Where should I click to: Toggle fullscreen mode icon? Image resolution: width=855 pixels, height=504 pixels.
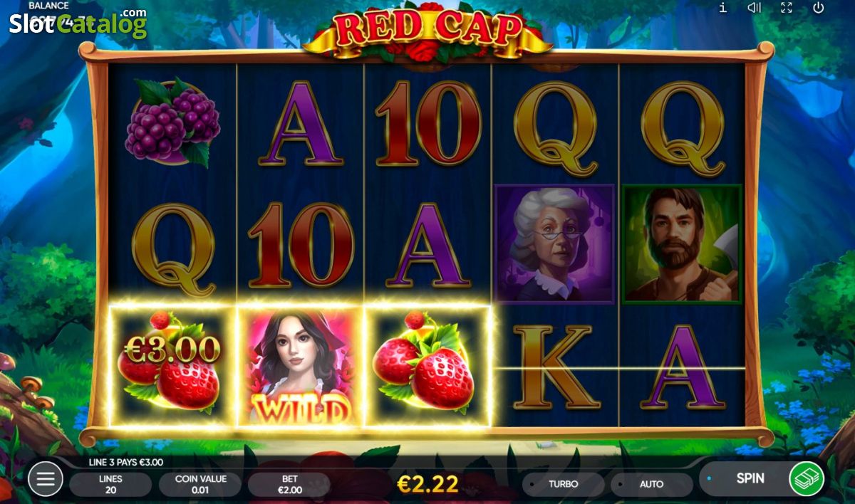(787, 8)
